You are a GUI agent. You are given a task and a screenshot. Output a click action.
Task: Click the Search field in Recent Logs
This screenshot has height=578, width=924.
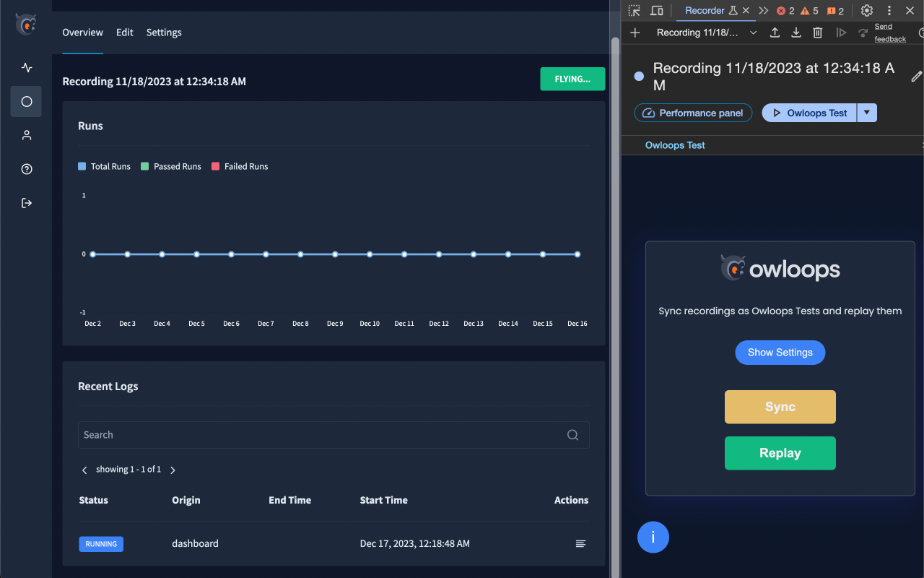click(334, 435)
